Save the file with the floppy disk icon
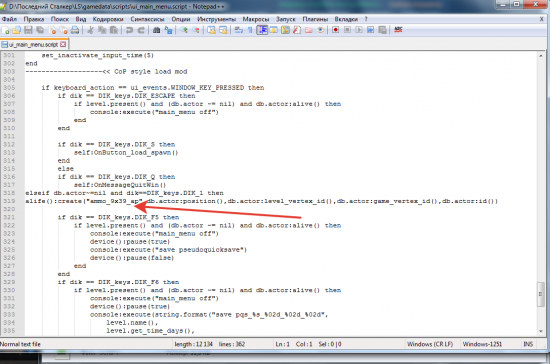The width and height of the screenshot is (550, 364). [x=28, y=31]
